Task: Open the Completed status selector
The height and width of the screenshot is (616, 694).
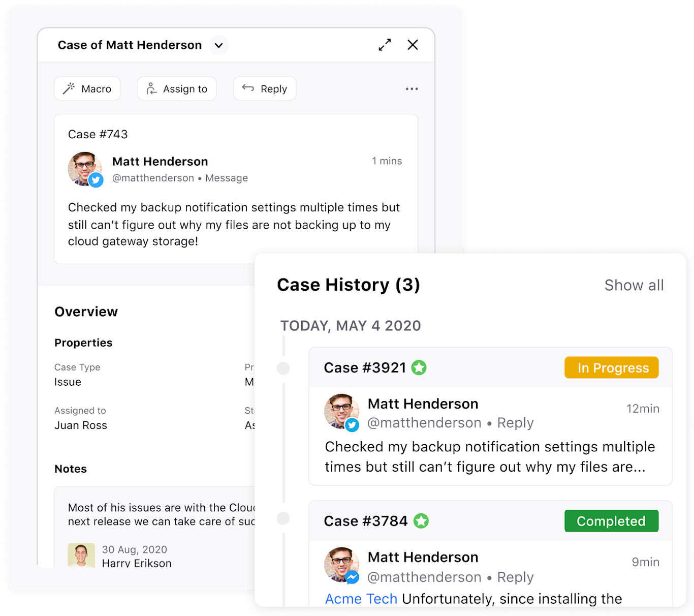Action: [x=611, y=521]
